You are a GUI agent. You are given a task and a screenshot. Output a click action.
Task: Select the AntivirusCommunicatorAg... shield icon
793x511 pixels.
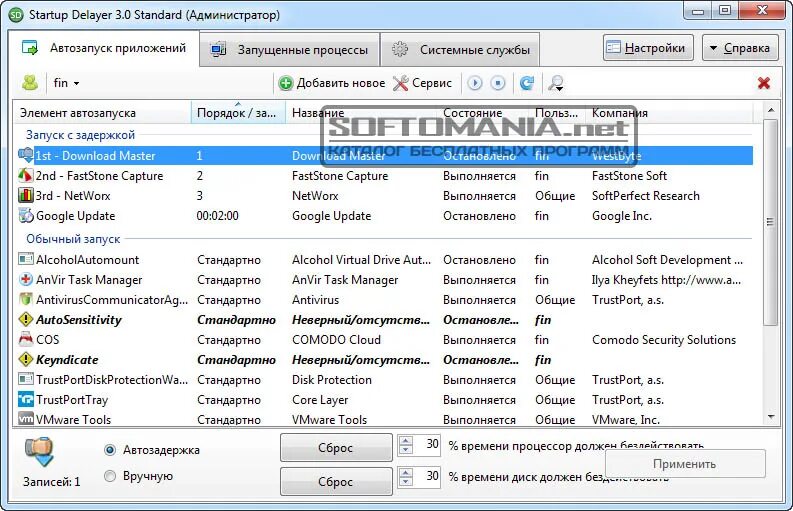point(26,299)
